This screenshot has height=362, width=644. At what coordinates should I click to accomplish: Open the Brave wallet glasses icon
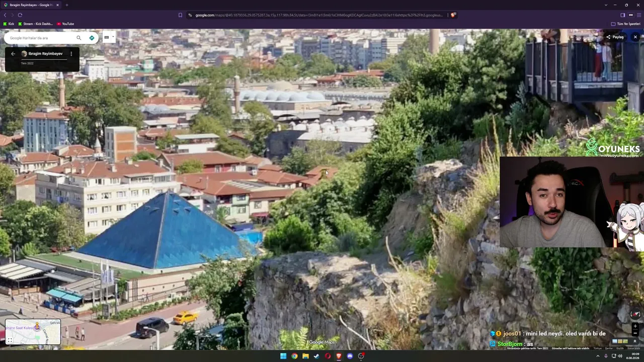631,15
